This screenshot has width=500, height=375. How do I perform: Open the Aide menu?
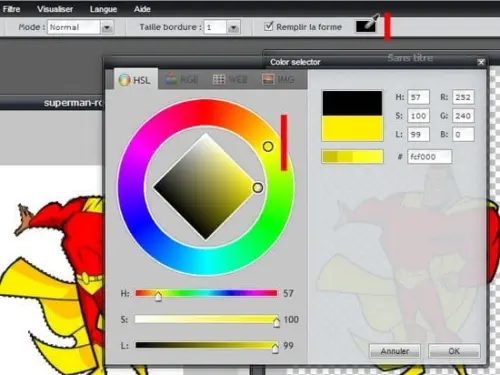pos(142,9)
